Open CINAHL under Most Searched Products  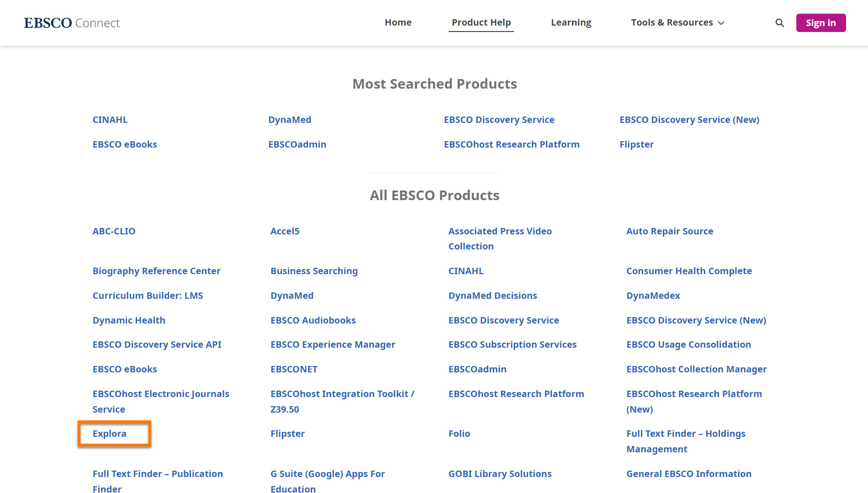110,120
